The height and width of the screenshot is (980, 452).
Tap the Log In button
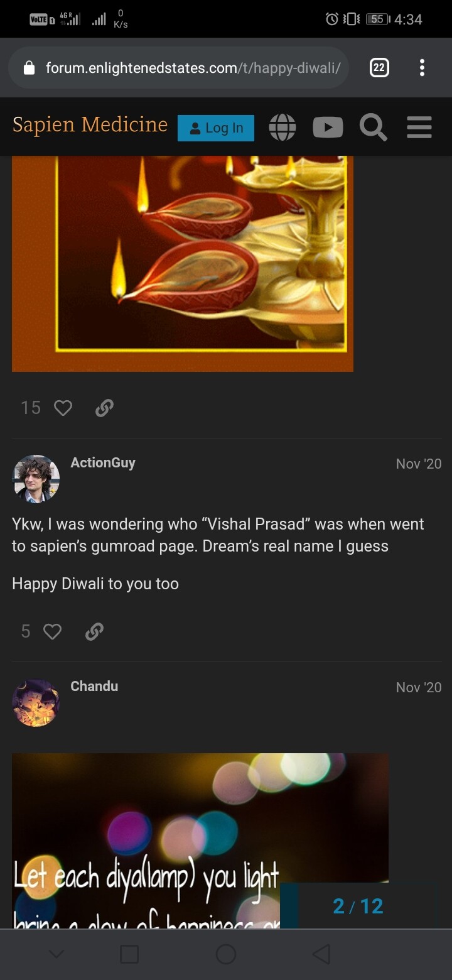coord(216,128)
